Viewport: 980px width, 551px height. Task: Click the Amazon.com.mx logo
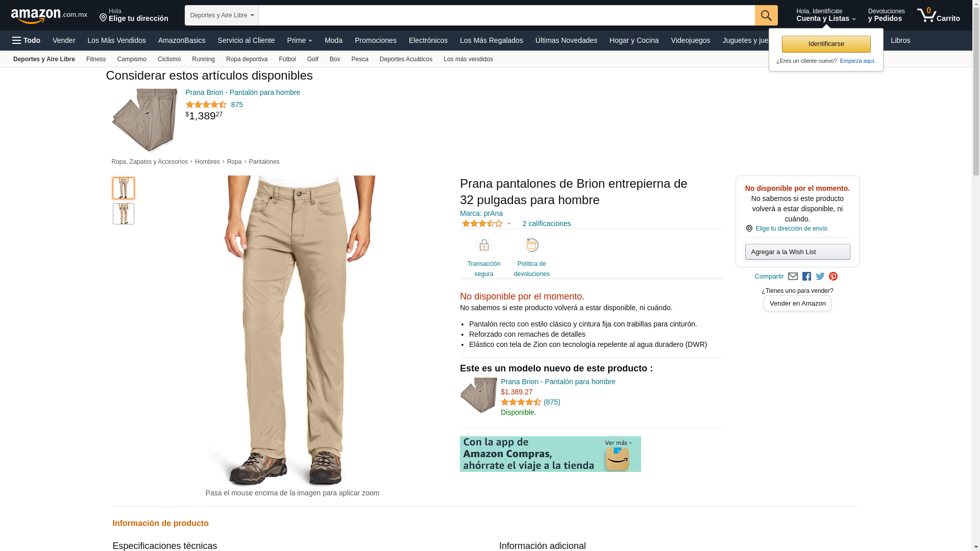click(49, 16)
